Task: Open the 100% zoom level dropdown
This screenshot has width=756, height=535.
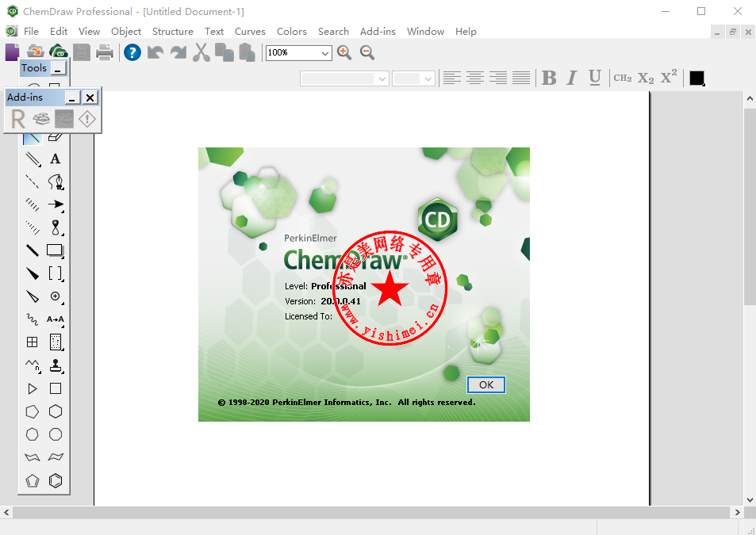Action: coord(325,53)
